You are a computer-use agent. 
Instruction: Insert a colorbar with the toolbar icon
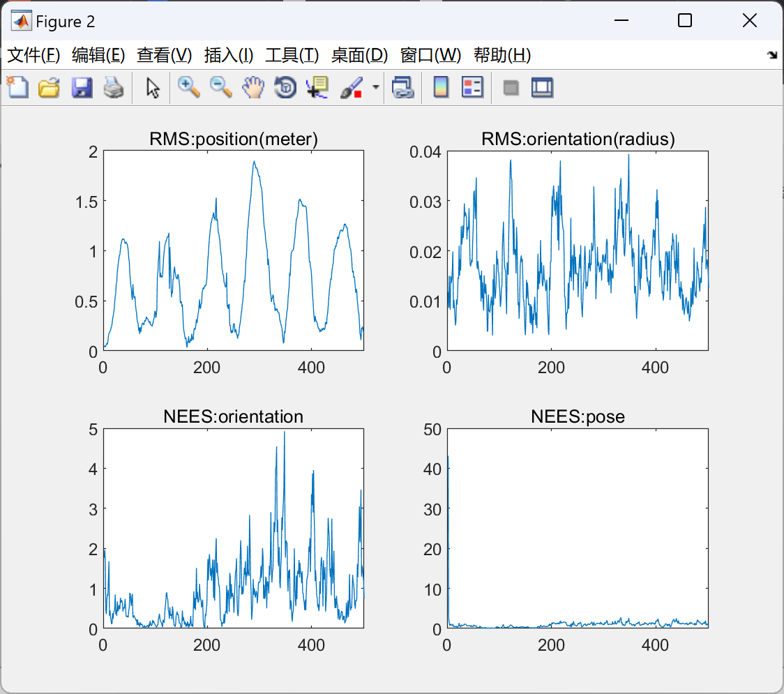point(441,87)
